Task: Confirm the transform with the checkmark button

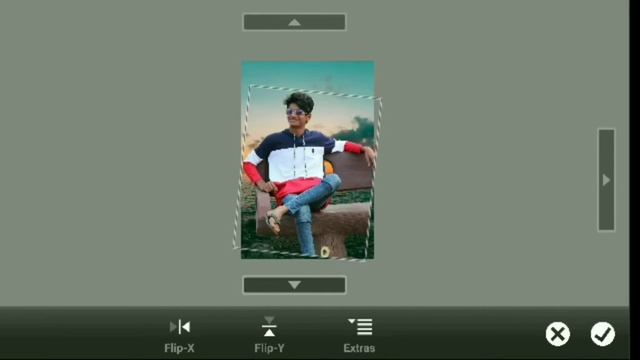Action: click(602, 334)
